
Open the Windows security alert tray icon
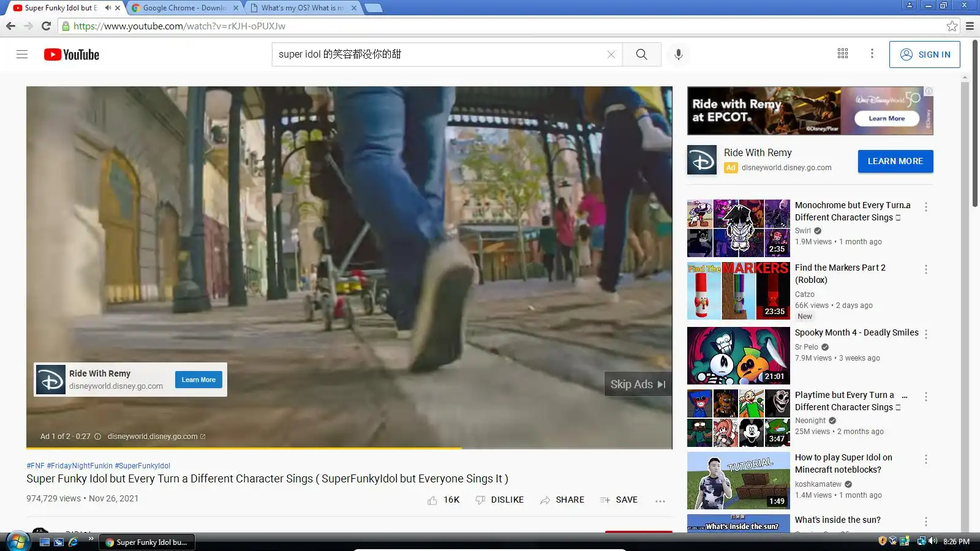click(882, 541)
